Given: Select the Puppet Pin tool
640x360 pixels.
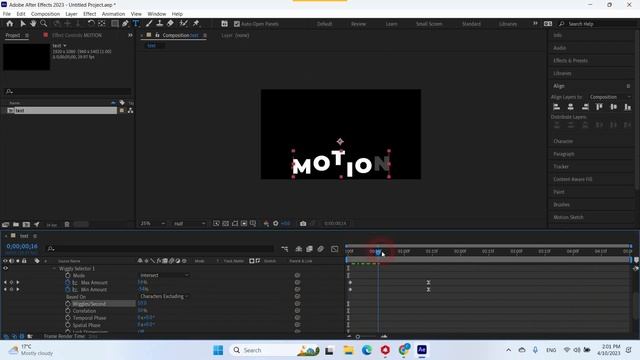Looking at the screenshot, I should 196,24.
